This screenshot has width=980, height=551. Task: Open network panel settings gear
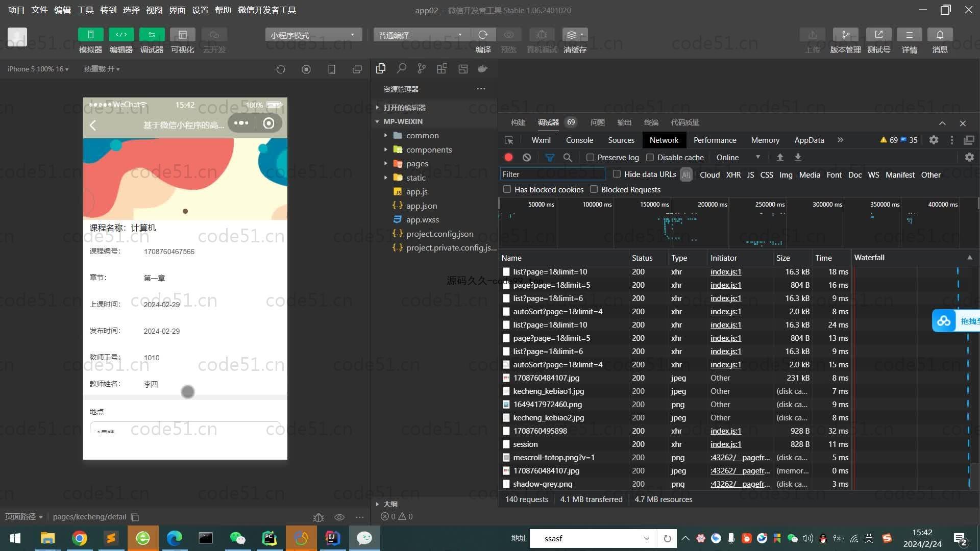tap(969, 157)
